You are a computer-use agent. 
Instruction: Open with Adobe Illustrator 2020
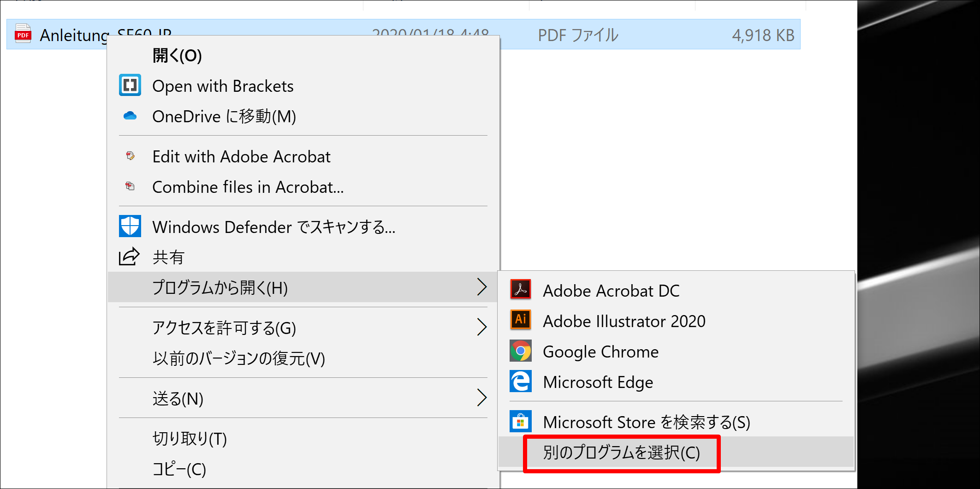click(x=676, y=321)
